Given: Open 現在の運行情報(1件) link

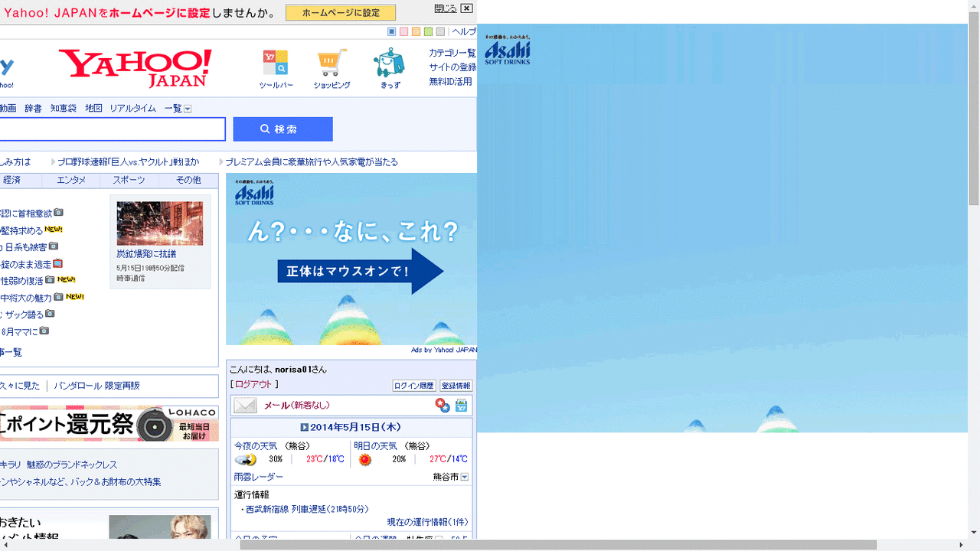Looking at the screenshot, I should click(427, 523).
